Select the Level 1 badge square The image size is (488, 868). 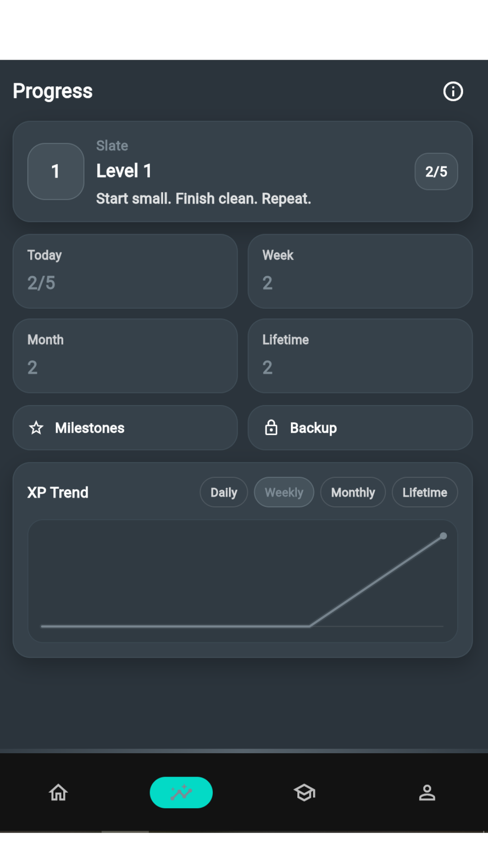click(56, 171)
